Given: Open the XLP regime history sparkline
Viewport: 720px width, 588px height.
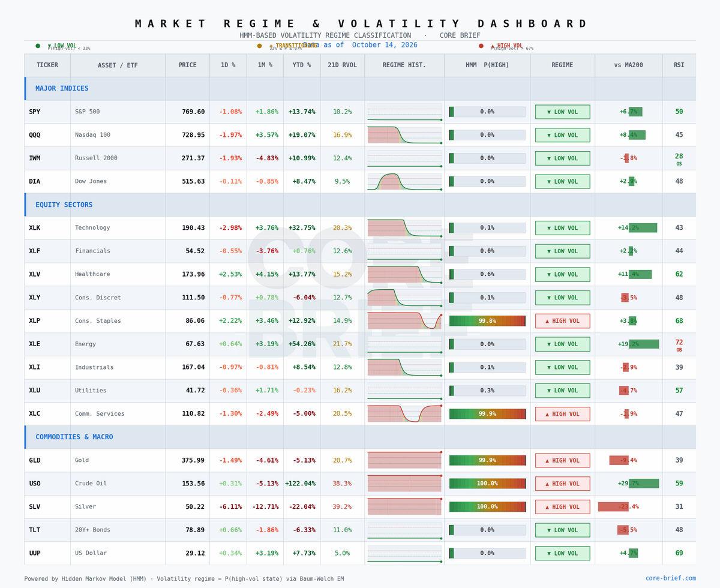Looking at the screenshot, I should [404, 321].
